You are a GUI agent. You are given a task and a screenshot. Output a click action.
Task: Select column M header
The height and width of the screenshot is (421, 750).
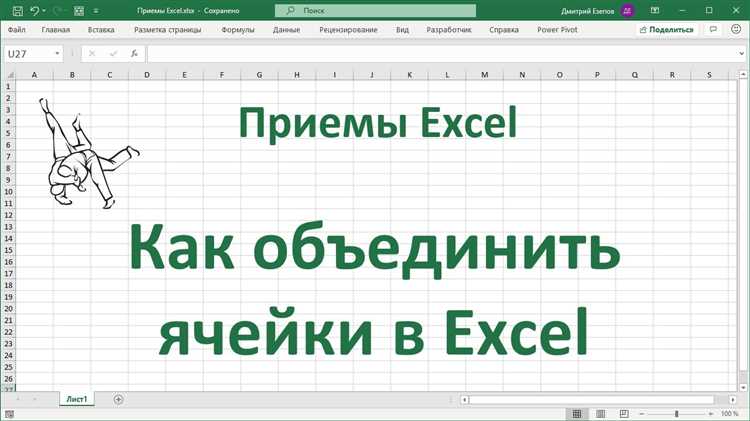(x=485, y=75)
